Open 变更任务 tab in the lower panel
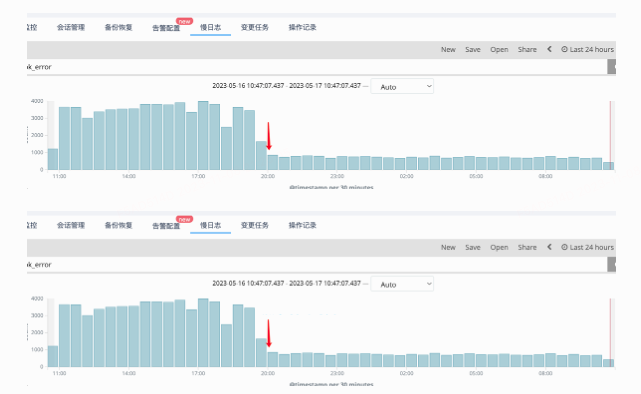This screenshot has width=641, height=394. (x=255, y=225)
